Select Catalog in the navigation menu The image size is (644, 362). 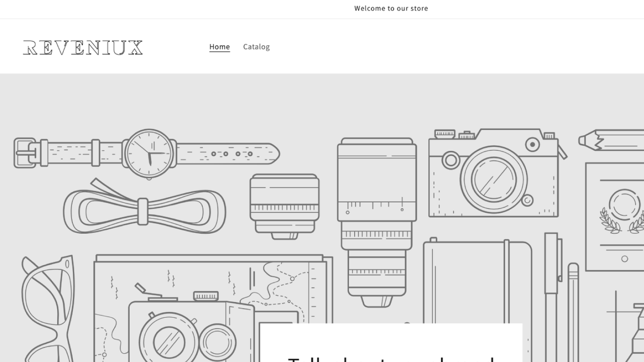coord(256,46)
